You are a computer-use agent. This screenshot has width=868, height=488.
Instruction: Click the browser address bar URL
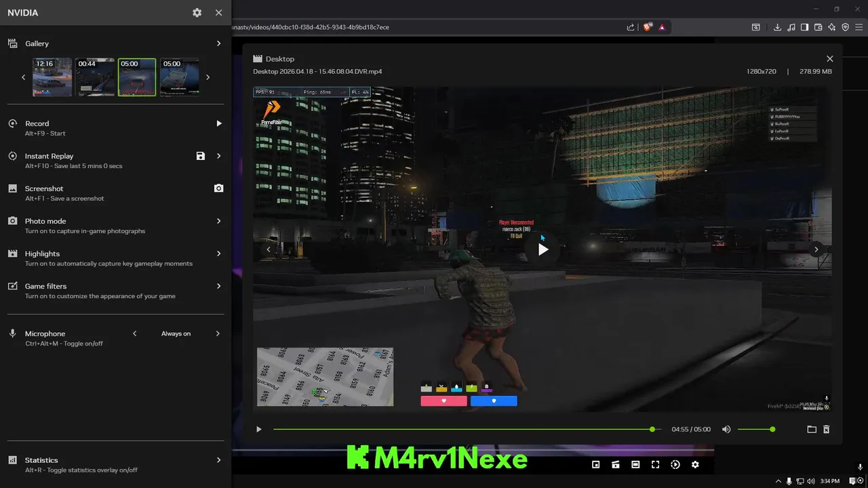pos(311,27)
